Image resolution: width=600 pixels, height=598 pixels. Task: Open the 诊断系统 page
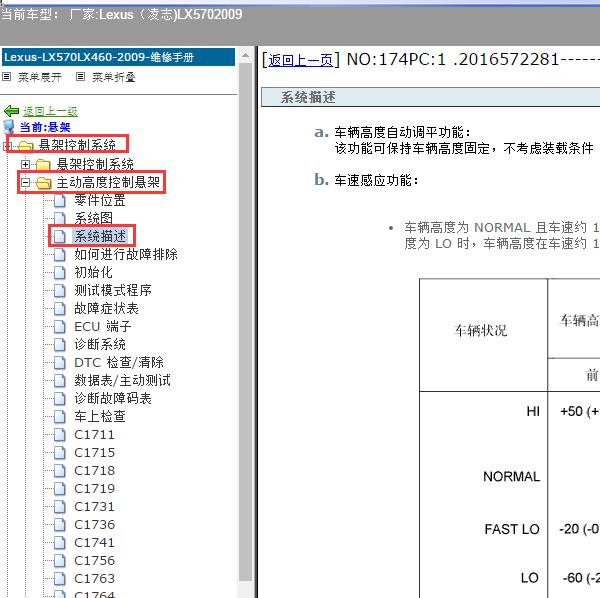tap(100, 344)
